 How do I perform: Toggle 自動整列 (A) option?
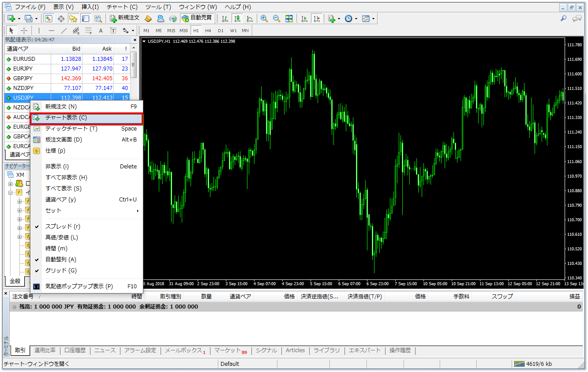pos(60,260)
